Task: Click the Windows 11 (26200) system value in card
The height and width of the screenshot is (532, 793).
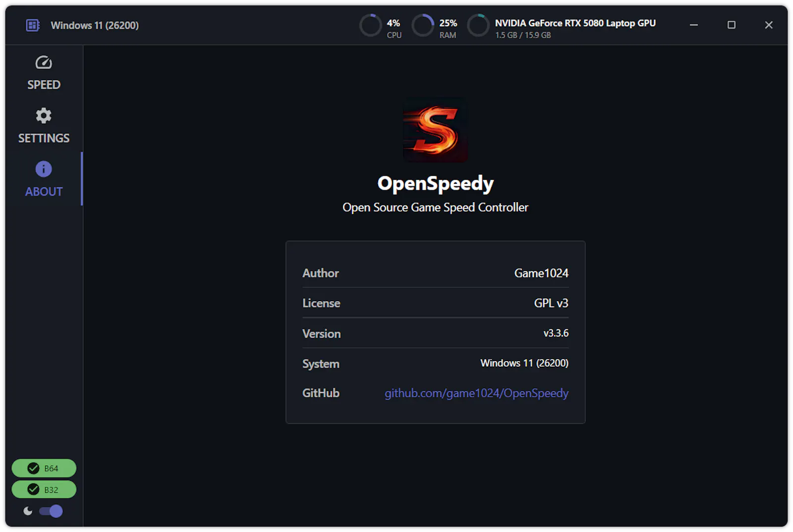Action: pos(524,363)
